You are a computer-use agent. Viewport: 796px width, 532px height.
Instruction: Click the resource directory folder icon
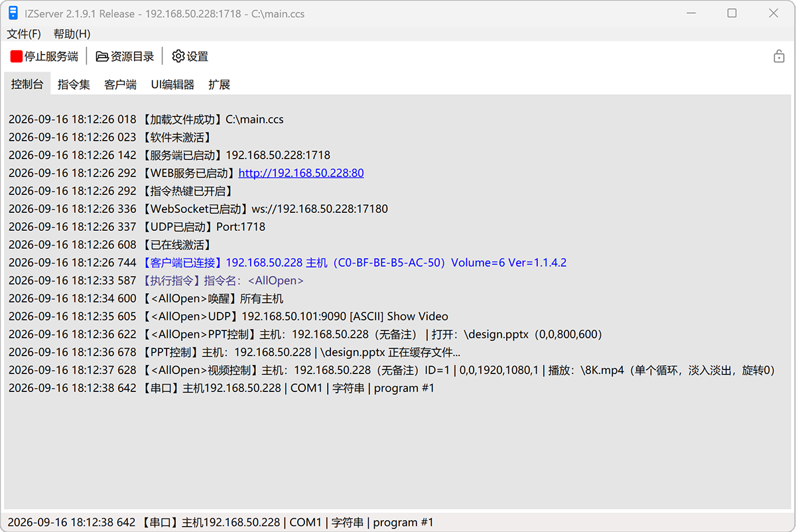[102, 56]
